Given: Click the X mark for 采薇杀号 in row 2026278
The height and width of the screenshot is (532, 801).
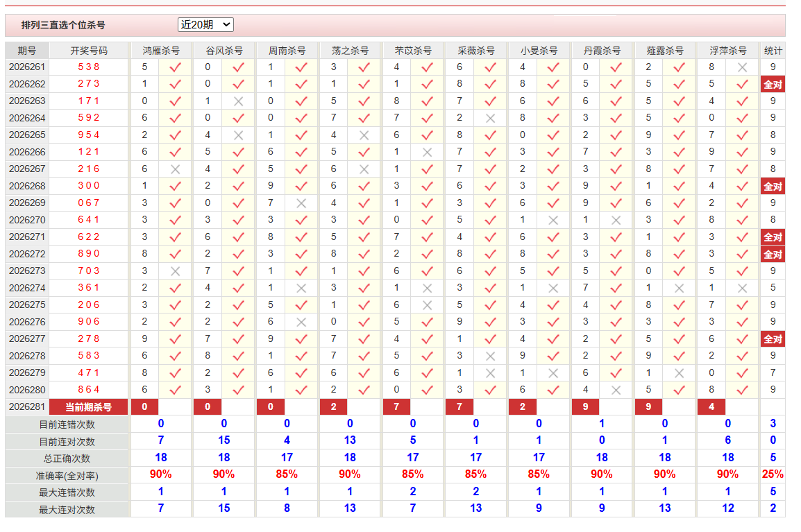Looking at the screenshot, I should coord(491,357).
